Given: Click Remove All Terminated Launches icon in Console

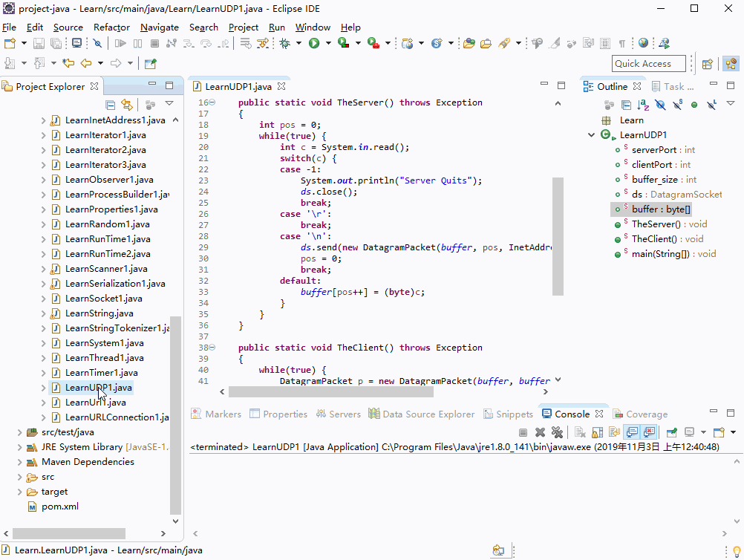Looking at the screenshot, I should 557,432.
